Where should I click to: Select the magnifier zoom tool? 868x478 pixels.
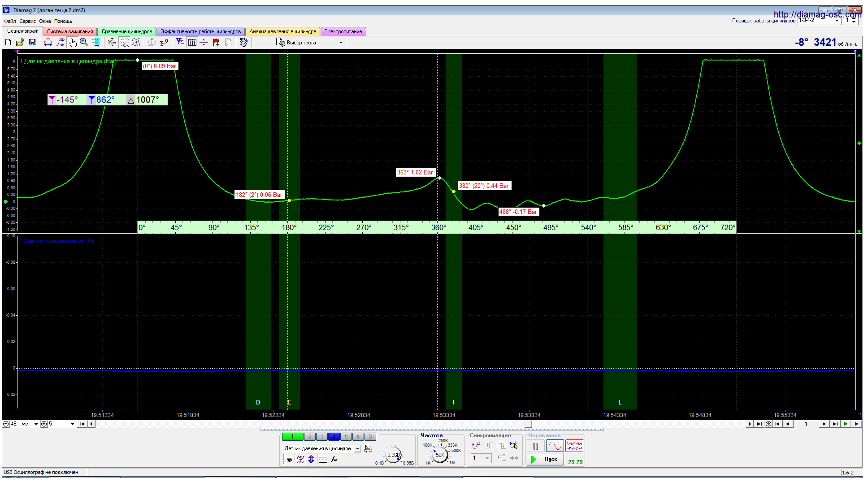(x=84, y=42)
